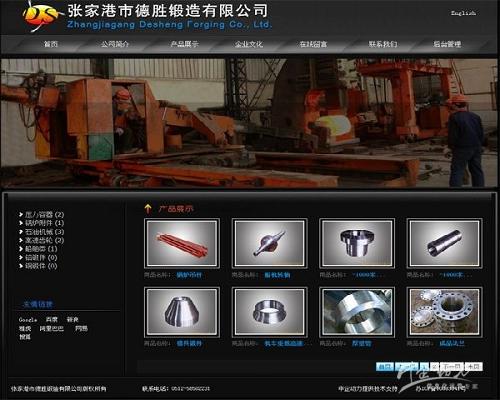
Task: Open the 搜狐 friendly link
Action: click(x=25, y=337)
